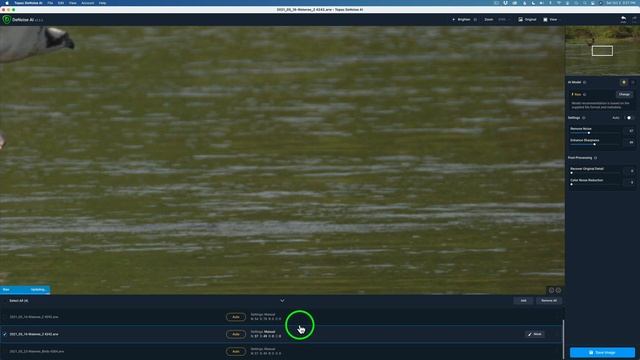Click the Color Noise Reduction value field

(x=630, y=182)
